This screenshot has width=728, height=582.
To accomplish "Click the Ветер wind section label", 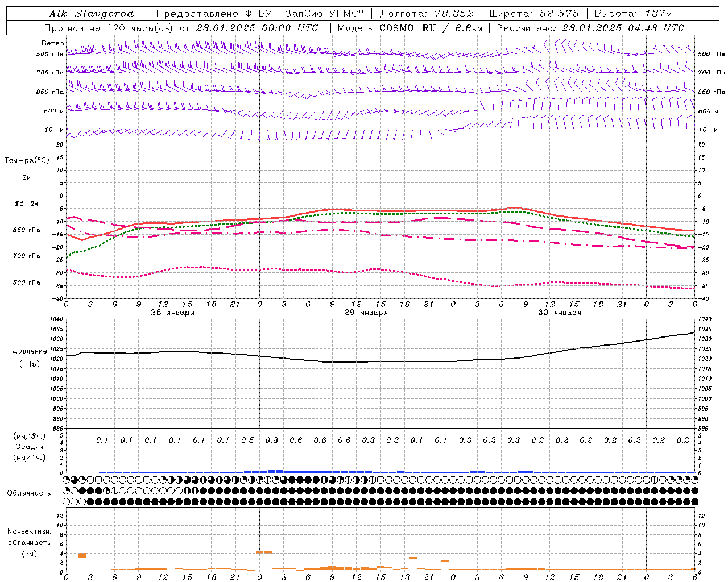I will click(53, 43).
